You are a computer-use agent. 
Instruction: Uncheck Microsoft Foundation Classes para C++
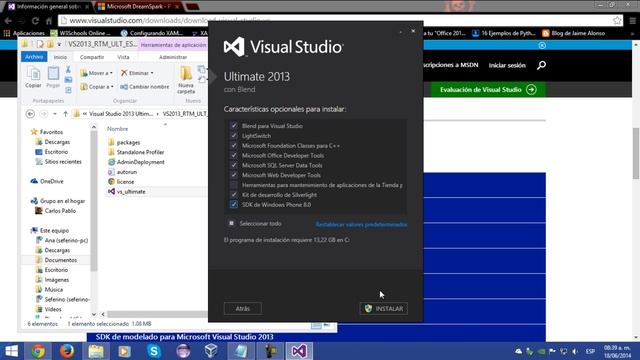coord(234,145)
